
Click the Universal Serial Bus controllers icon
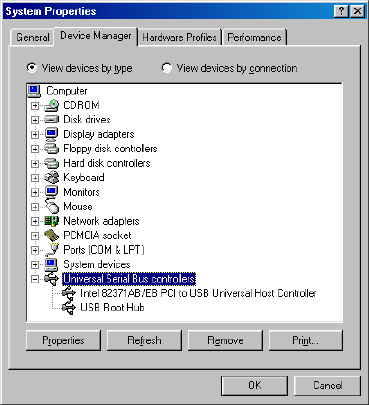(x=52, y=279)
